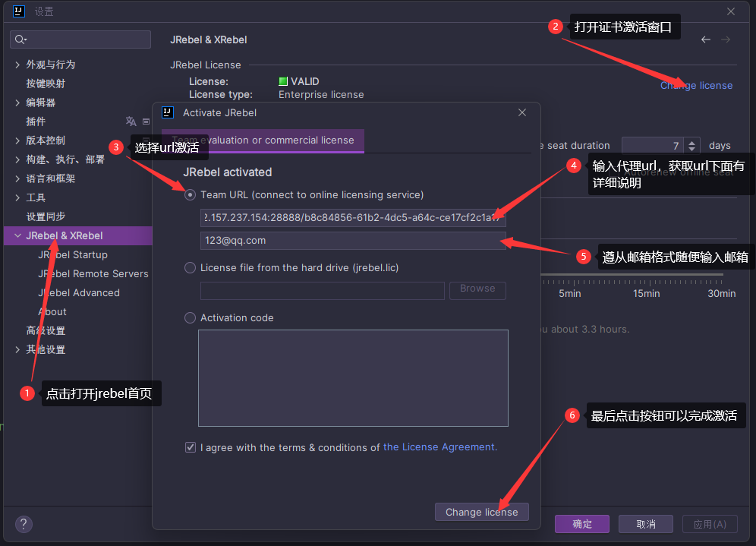Click the email field containing 123@qq.com
This screenshot has height=546, width=756.
[353, 240]
